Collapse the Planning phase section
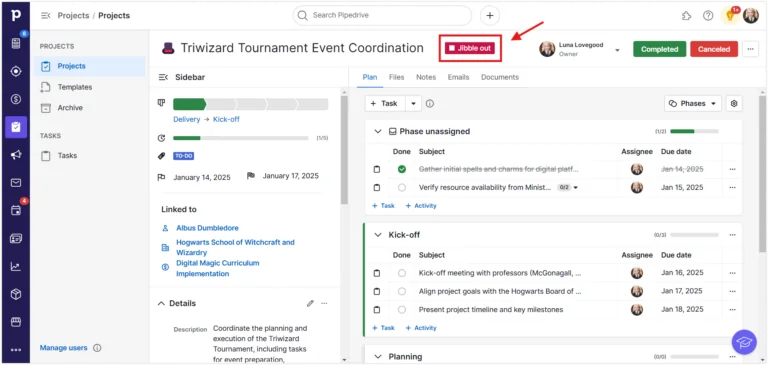Viewport: 768px width, 365px height. coord(378,356)
